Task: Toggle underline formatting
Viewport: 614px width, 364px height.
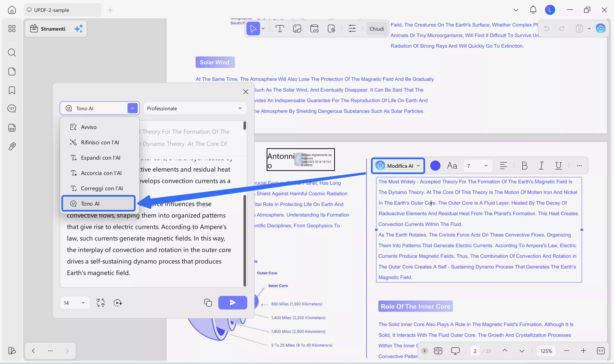Action: tap(558, 166)
